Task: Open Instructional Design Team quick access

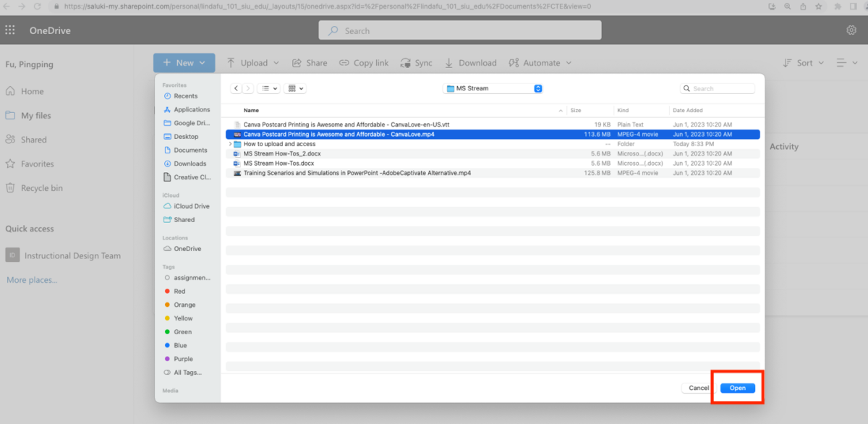Action: coord(64,255)
